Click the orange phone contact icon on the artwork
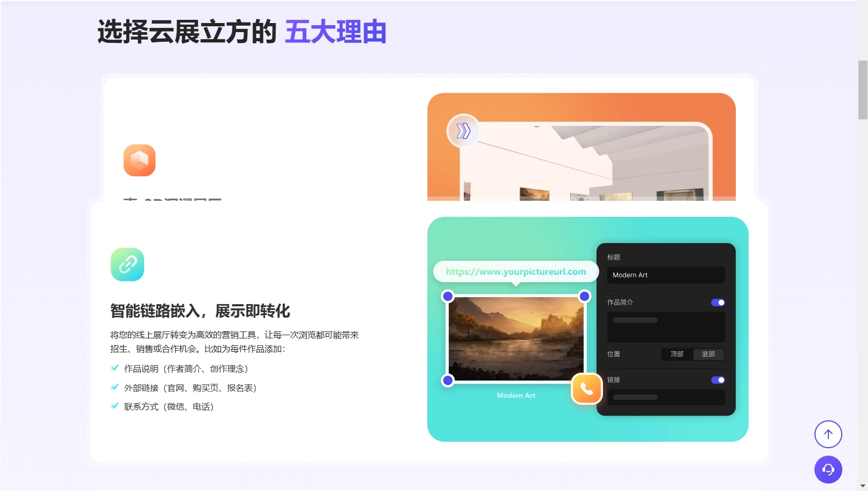 point(586,389)
